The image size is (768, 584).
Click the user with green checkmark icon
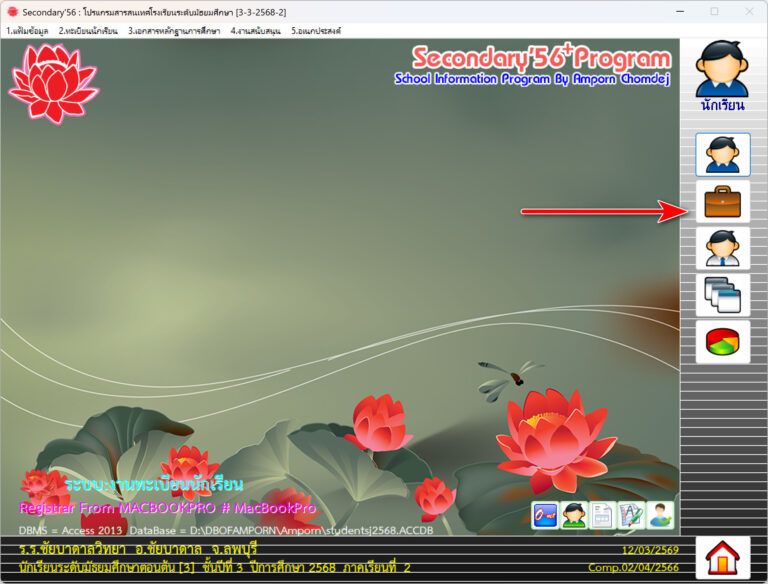pyautogui.click(x=660, y=515)
